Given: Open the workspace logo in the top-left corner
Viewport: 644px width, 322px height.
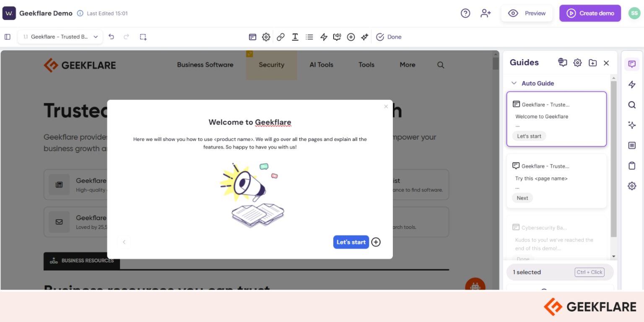Looking at the screenshot, I should pos(9,13).
